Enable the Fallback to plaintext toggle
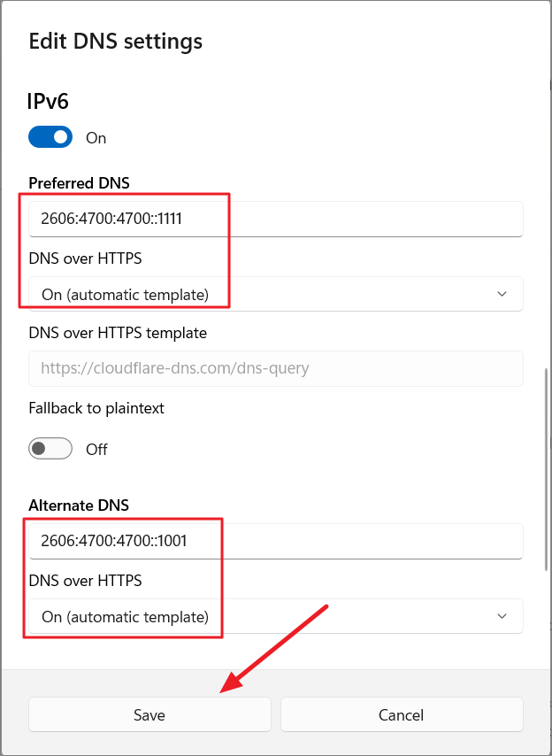This screenshot has width=552, height=756. pos(50,449)
